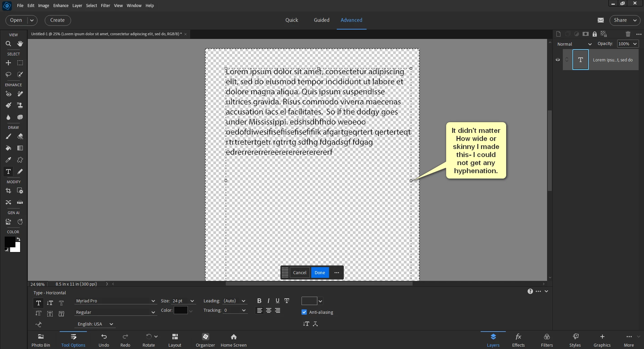This screenshot has width=644, height=349.
Task: Select the Eraser tool
Action: click(x=20, y=136)
